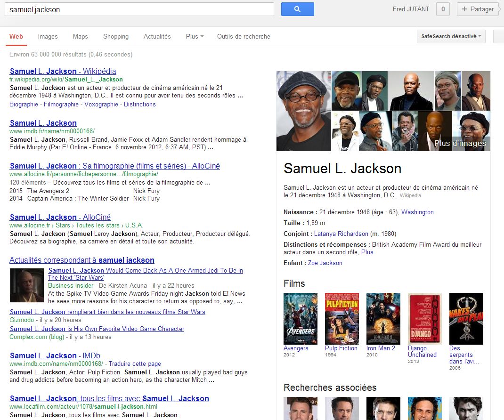Open the locafilm tous les films result

(110, 398)
